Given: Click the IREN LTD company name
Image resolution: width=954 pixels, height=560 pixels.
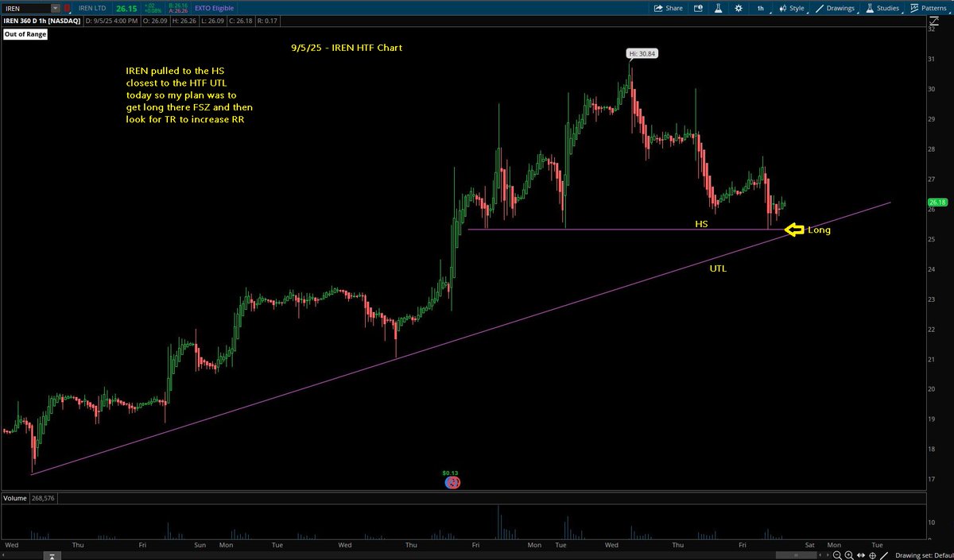Looking at the screenshot, I should (91, 9).
